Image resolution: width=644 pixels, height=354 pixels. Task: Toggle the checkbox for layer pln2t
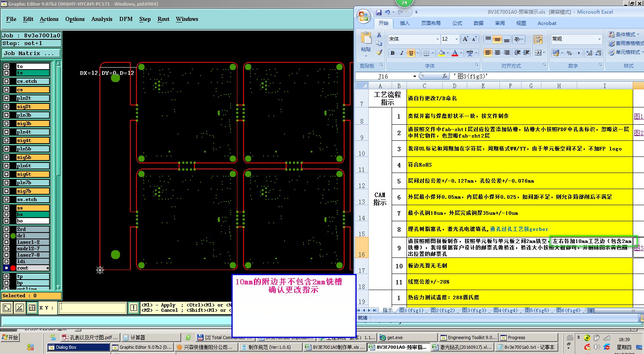(x=6, y=98)
